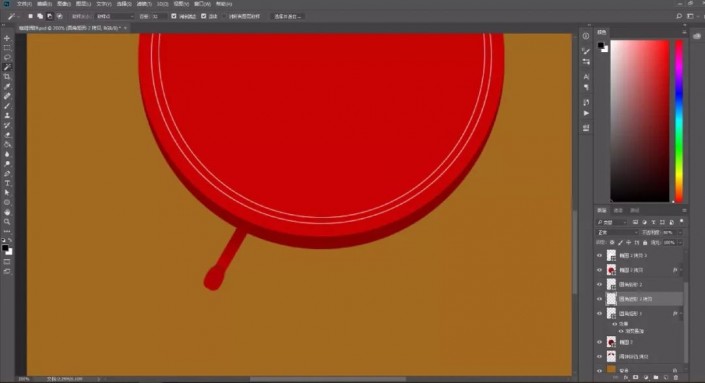Select the Paint Bucket tool

click(7, 145)
